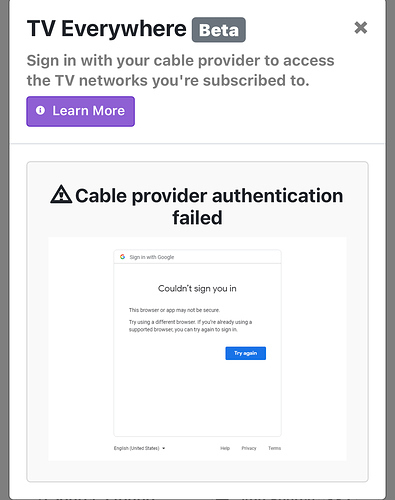Click the warning triangle icon
This screenshot has width=395, height=500.
pos(61,195)
